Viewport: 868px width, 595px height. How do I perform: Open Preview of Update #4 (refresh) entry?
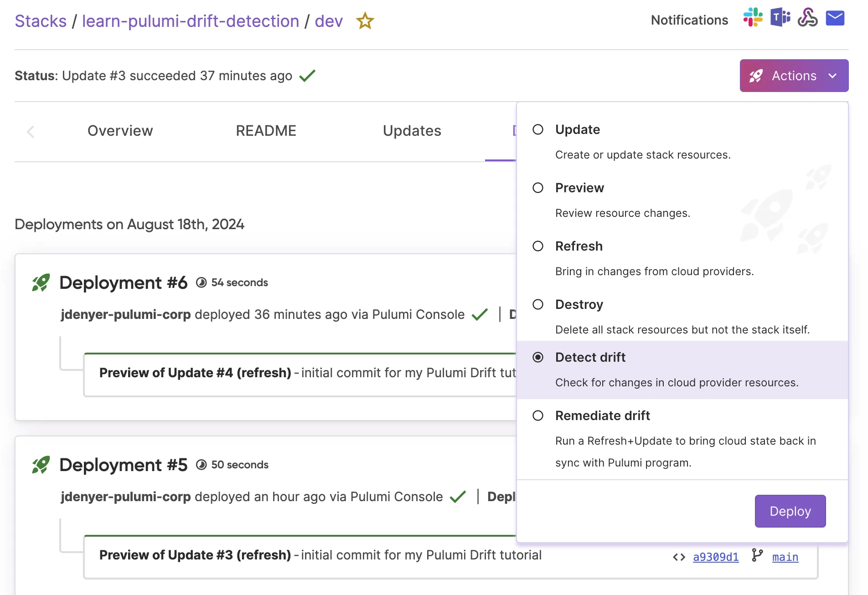[x=195, y=373]
